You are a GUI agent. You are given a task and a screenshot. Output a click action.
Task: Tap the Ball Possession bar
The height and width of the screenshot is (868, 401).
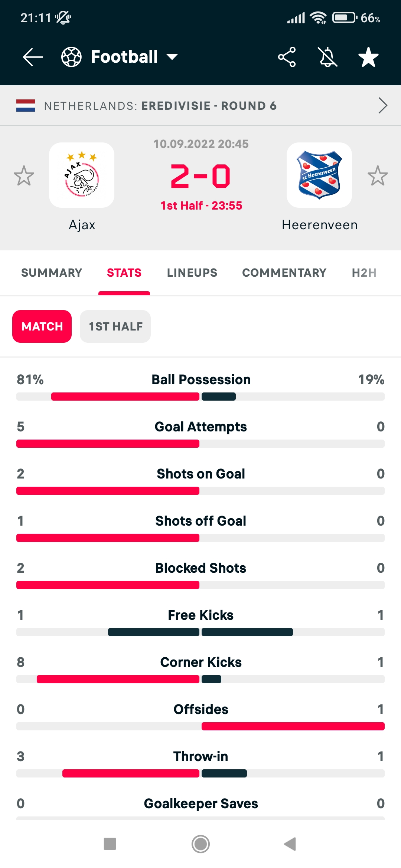point(200,397)
